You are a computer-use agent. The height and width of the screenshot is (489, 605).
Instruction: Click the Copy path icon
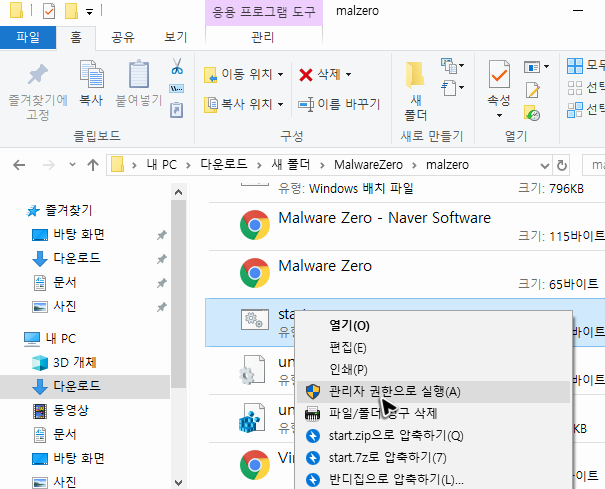point(177,89)
